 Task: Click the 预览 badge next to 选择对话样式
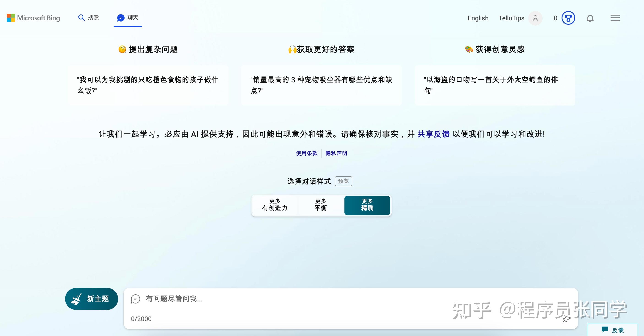tap(343, 181)
